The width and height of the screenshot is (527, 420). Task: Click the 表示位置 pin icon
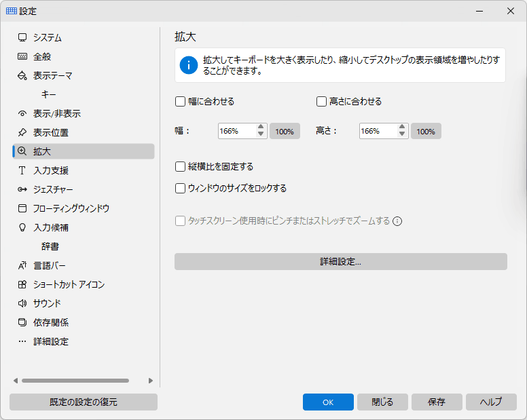coord(22,132)
